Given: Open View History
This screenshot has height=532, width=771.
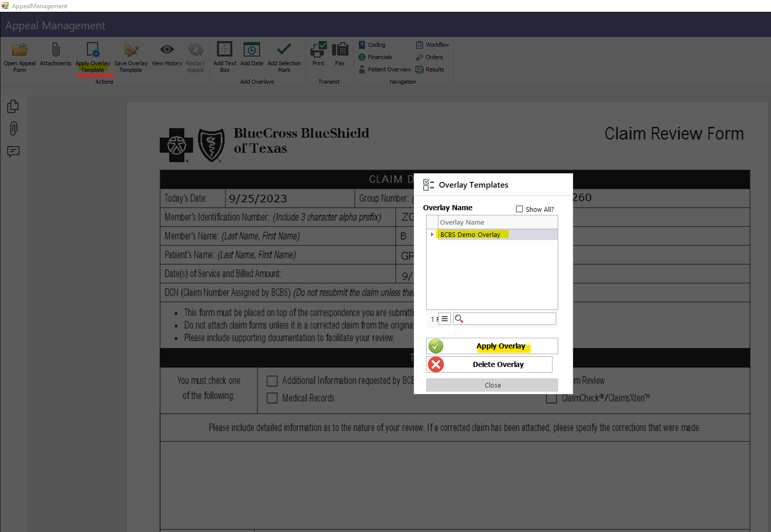Looking at the screenshot, I should (x=167, y=54).
